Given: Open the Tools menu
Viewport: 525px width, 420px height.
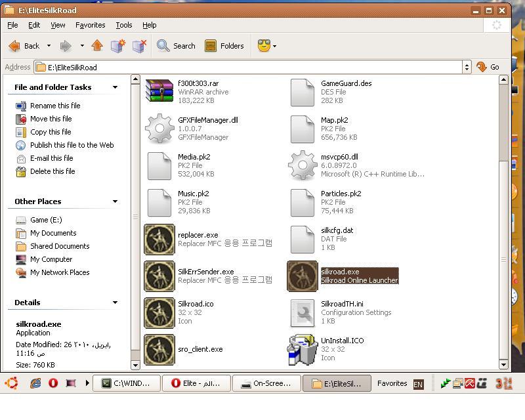Looking at the screenshot, I should (124, 25).
